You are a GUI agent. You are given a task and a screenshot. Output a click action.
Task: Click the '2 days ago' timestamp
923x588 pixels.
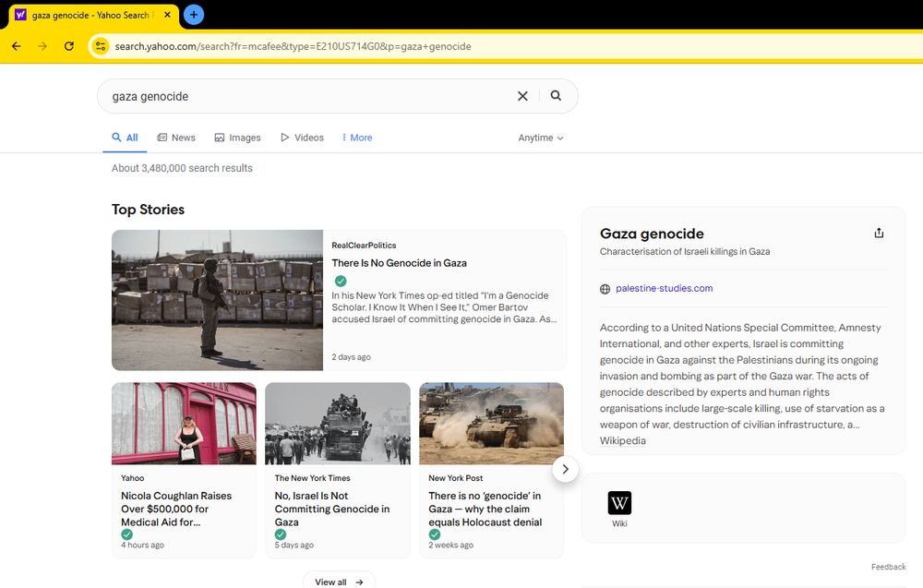point(351,357)
